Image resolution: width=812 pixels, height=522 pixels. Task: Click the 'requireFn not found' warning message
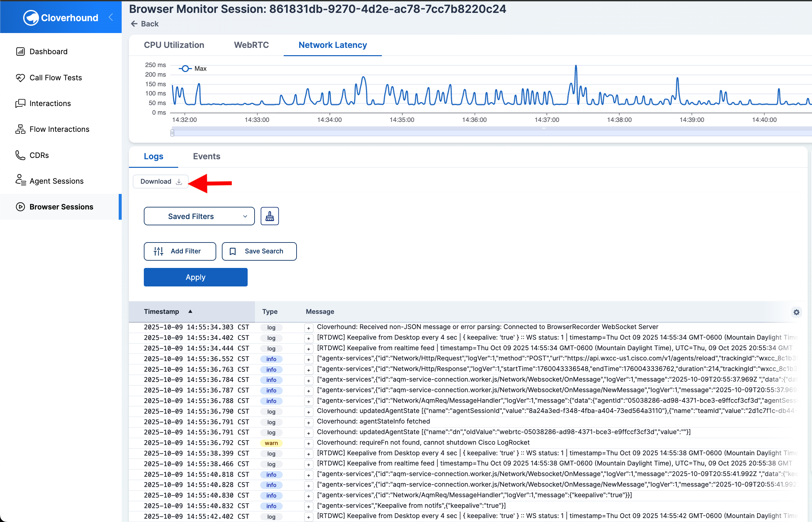[423, 442]
